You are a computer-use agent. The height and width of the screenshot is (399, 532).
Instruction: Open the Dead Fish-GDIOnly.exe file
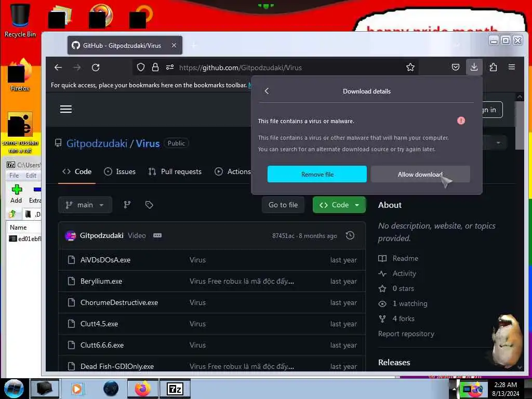click(x=117, y=366)
